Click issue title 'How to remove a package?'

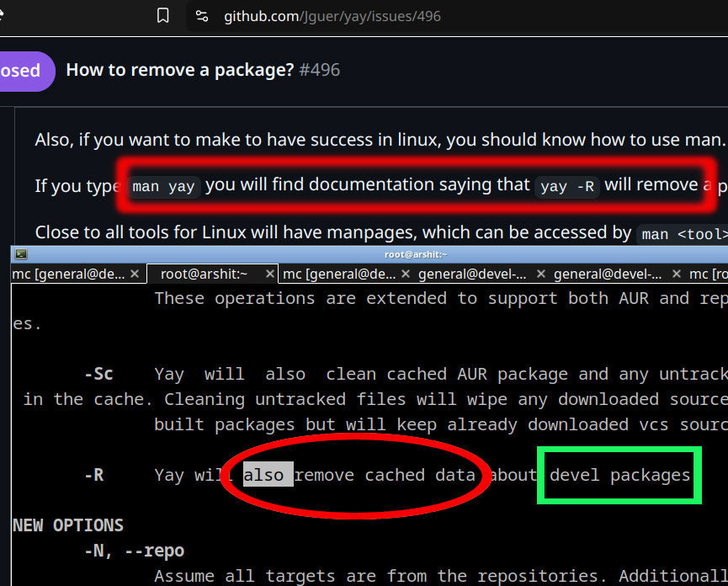(180, 70)
